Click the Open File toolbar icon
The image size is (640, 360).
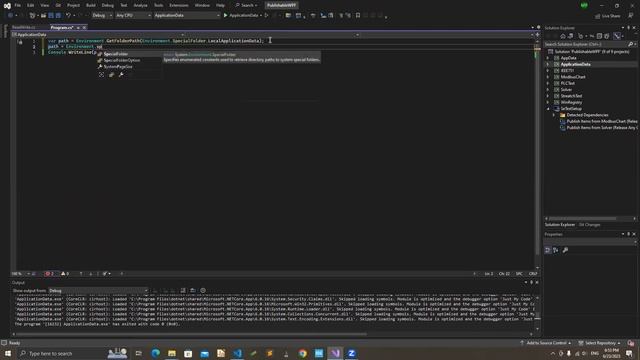[43, 16]
